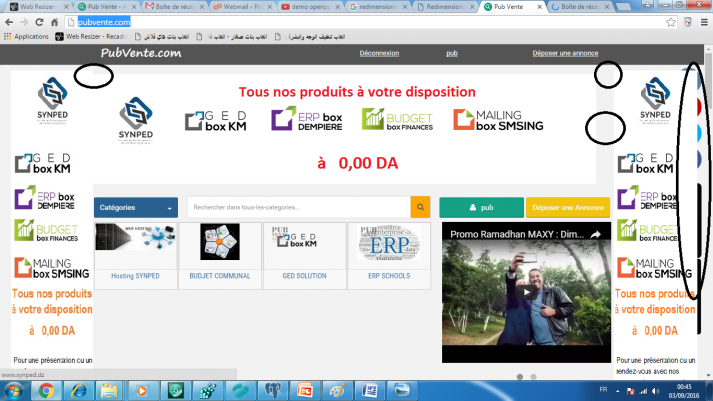Show hidden system tray icons
This screenshot has height=401, width=713.
618,391
